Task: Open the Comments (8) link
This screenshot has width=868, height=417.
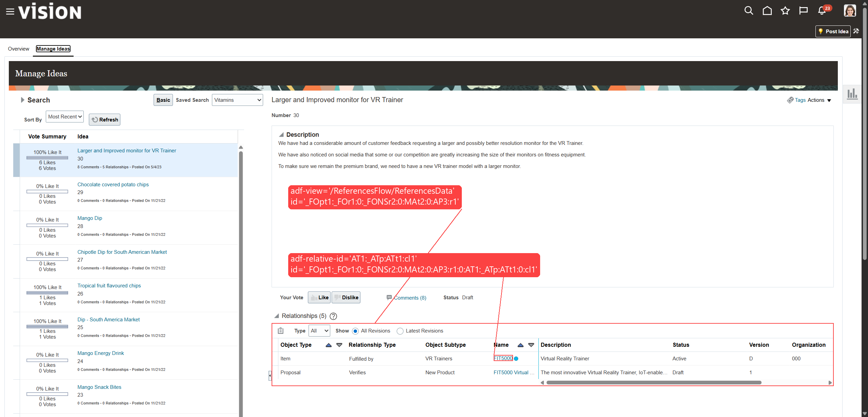Action: tap(410, 298)
